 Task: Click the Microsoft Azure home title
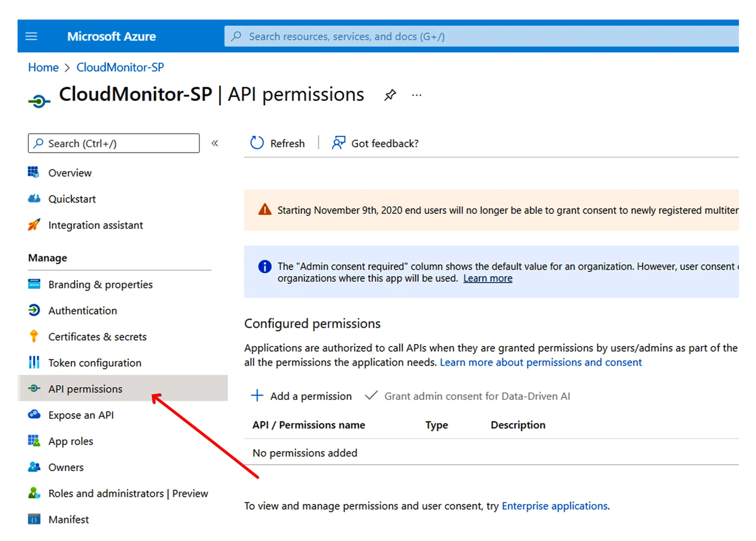111,36
